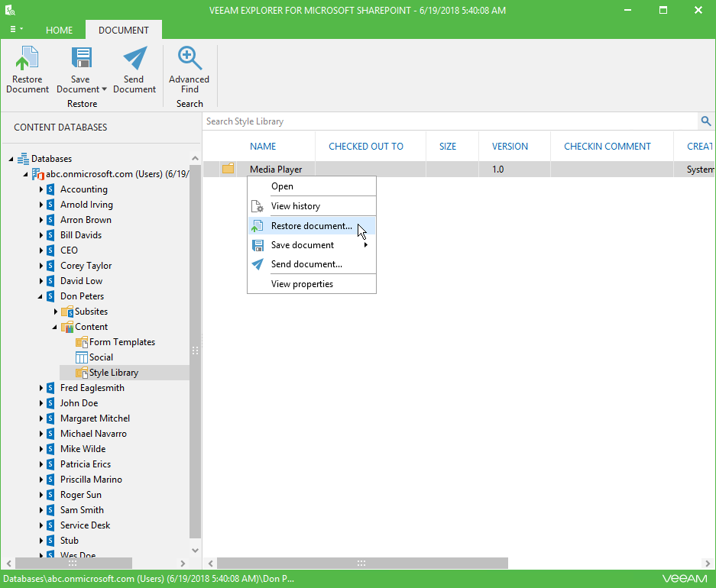Click the Accounting SharePoint site icon

[x=50, y=189]
